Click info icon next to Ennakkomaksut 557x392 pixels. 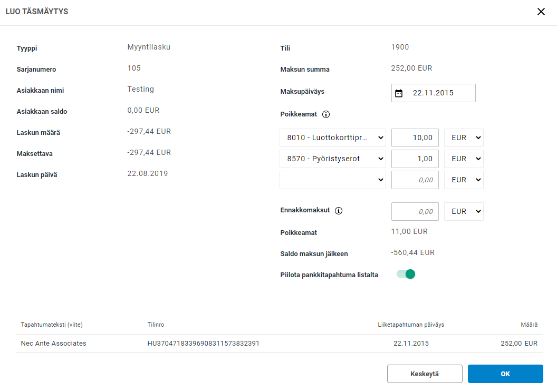pos(339,211)
